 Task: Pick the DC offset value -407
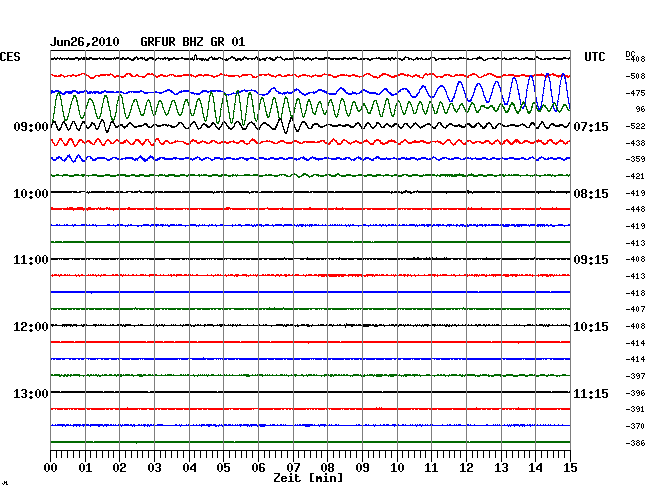[635, 309]
